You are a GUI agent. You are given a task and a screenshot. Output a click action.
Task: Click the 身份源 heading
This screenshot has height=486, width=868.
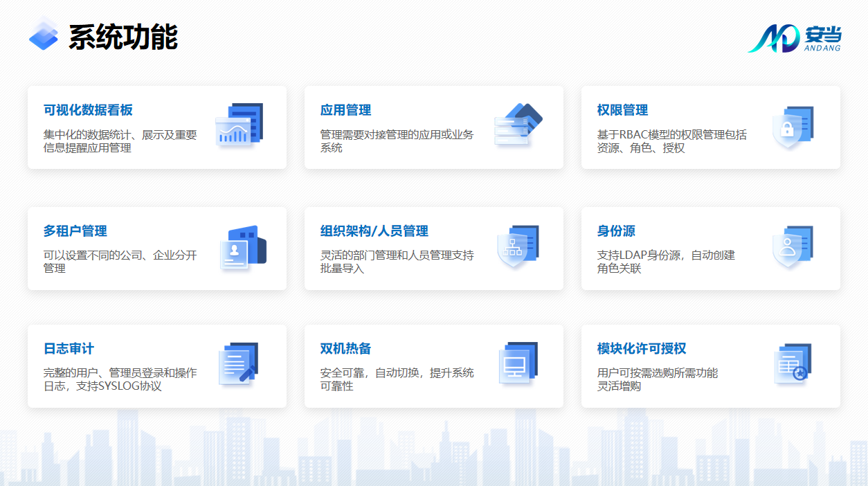[616, 231]
